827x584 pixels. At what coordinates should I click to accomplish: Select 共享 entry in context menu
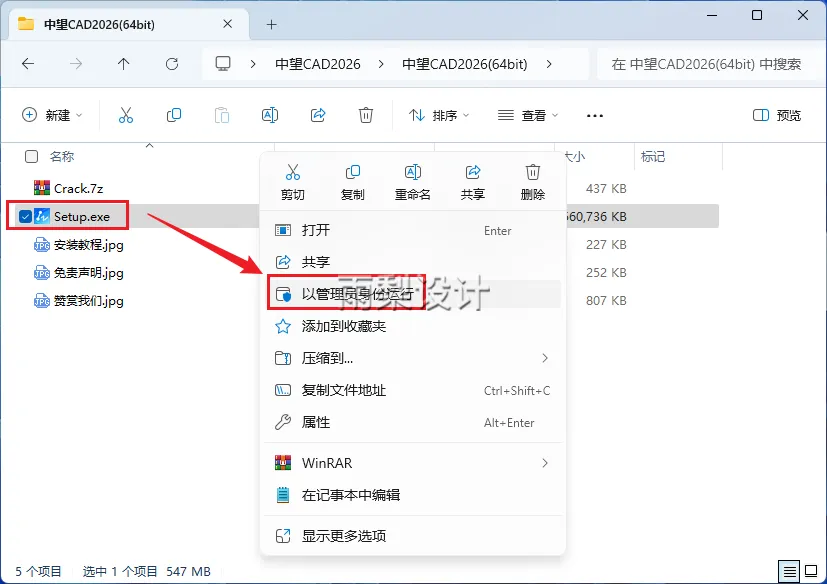pyautogui.click(x=413, y=262)
